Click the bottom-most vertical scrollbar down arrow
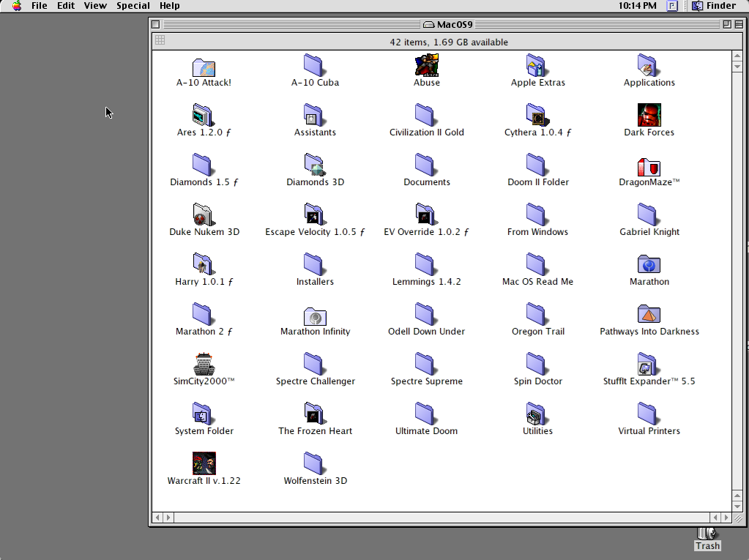This screenshot has width=749, height=560. 737,507
